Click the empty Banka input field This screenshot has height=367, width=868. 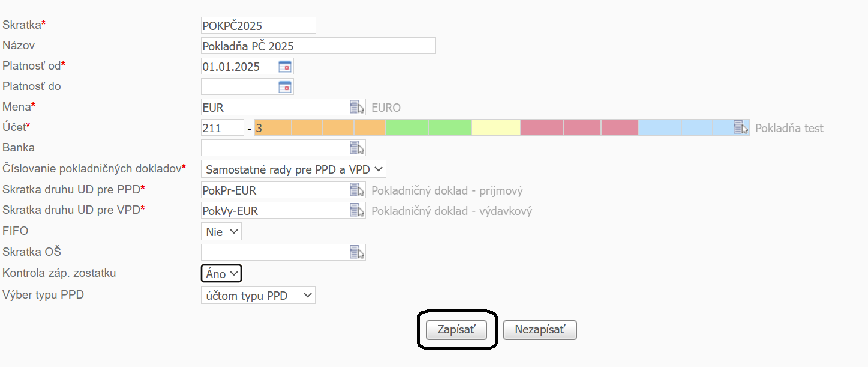[276, 147]
